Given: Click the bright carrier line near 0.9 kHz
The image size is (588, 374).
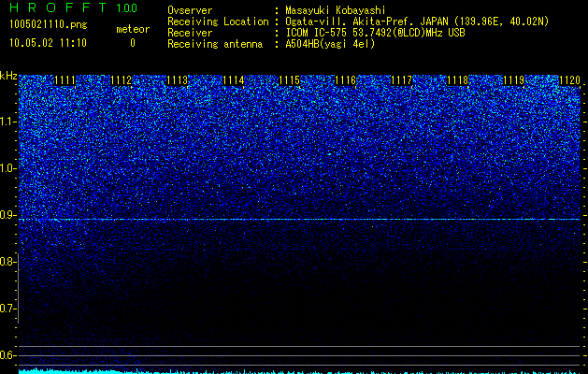Looking at the screenshot, I should pos(299,219).
